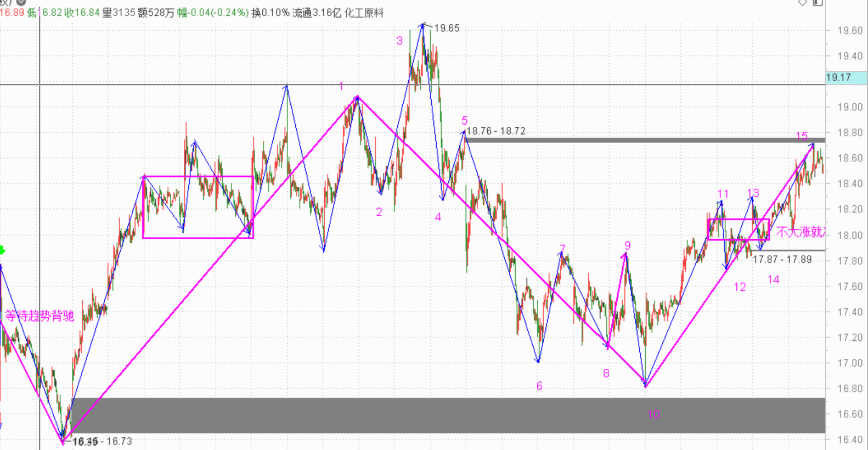Click the 19.60 price axis label
The image size is (868, 450).
(x=849, y=31)
